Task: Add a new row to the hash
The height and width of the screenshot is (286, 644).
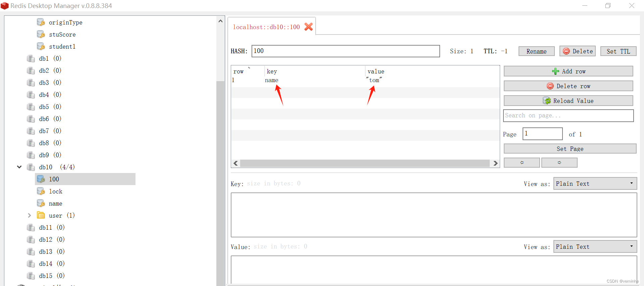Action: 568,71
